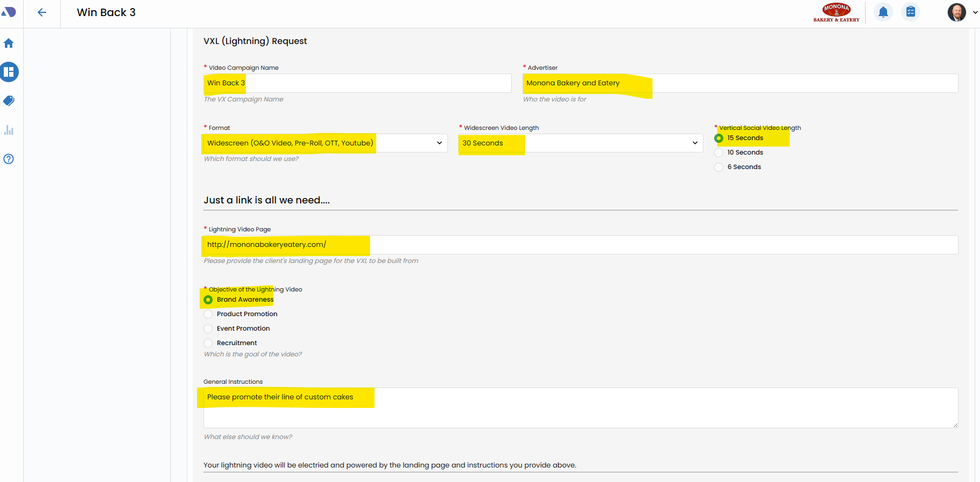Expand the user profile avatar menu
The width and height of the screenshot is (980, 482).
tap(961, 12)
